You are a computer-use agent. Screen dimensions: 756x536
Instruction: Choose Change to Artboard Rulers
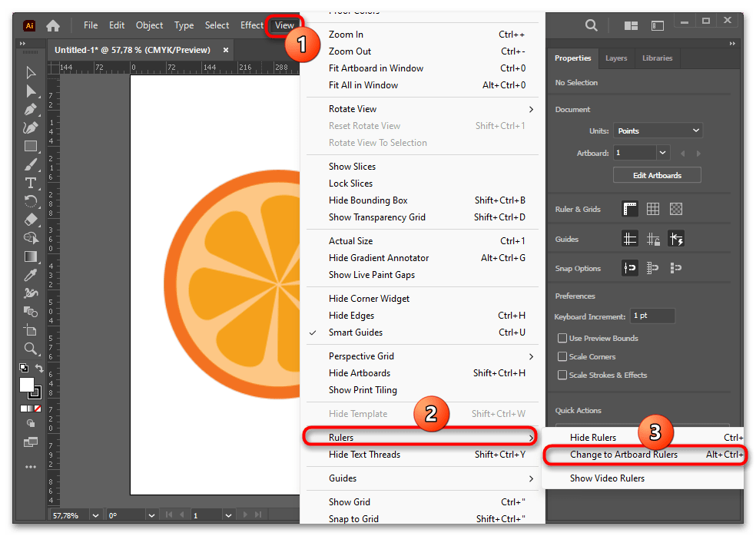point(623,455)
